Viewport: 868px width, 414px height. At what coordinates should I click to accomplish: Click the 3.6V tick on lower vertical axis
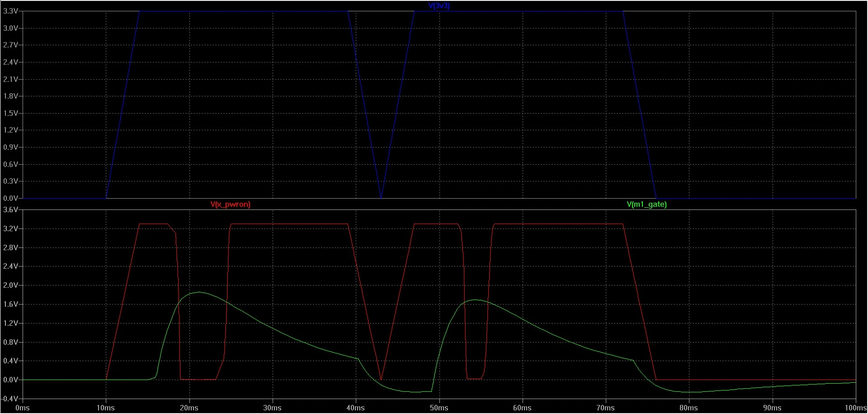click(x=10, y=210)
